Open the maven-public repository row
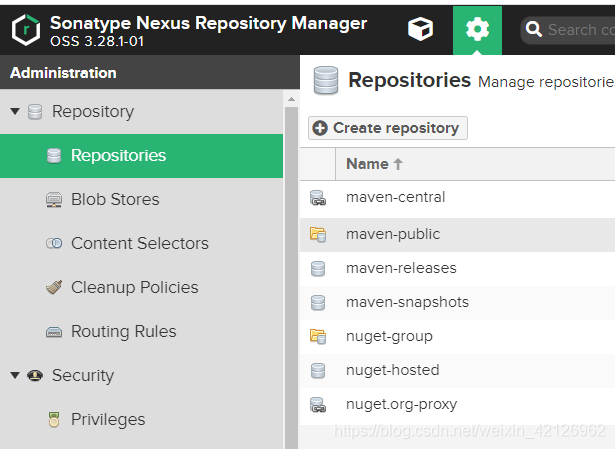615x449 pixels. pos(457,234)
